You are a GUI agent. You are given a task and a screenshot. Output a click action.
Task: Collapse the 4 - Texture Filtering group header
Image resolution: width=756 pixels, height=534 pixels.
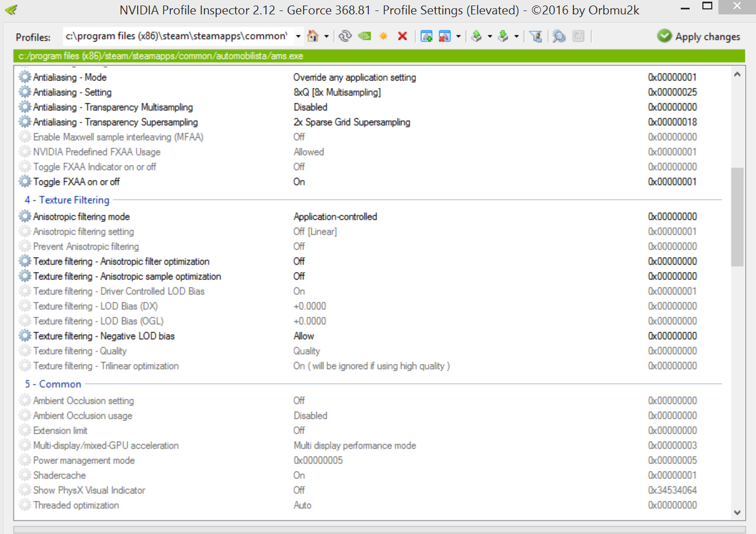point(67,200)
